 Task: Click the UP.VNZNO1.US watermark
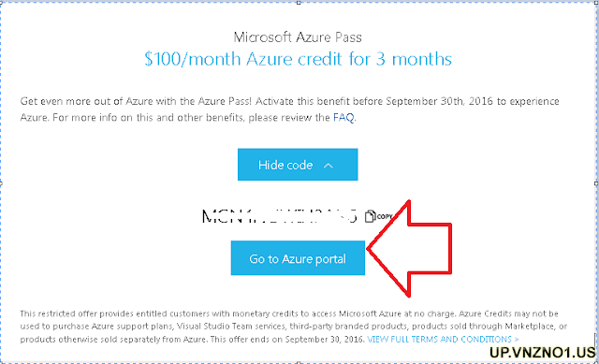click(543, 352)
